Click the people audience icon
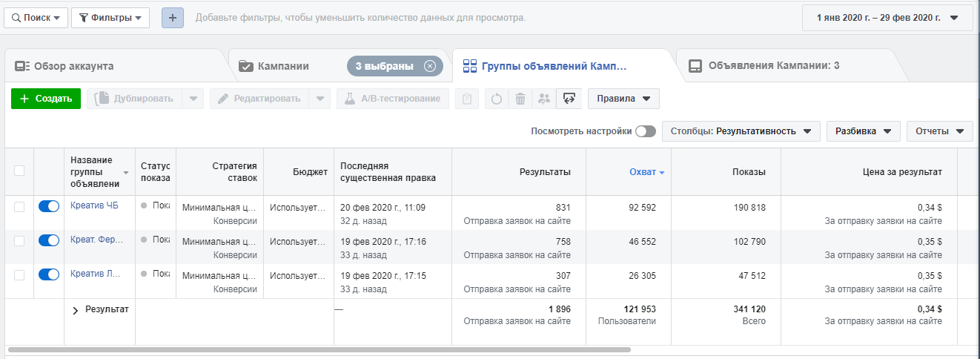The width and height of the screenshot is (980, 359). coord(544,99)
